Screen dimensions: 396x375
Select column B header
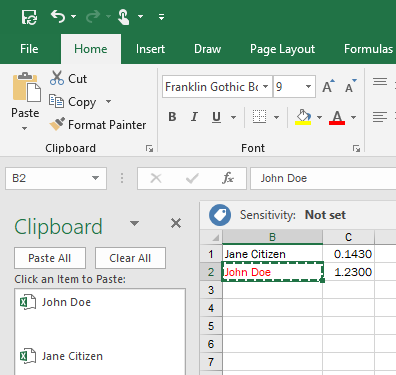(x=272, y=237)
